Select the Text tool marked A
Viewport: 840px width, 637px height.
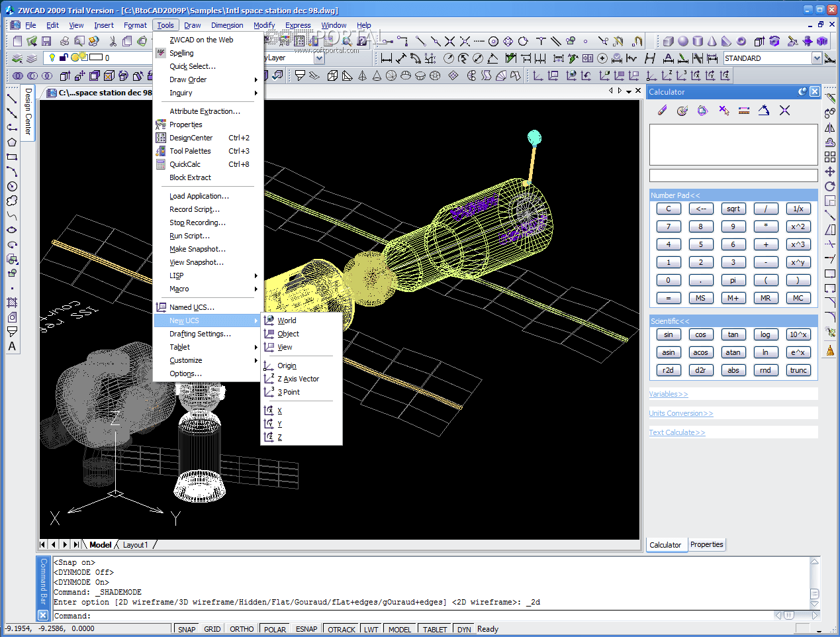pos(12,346)
